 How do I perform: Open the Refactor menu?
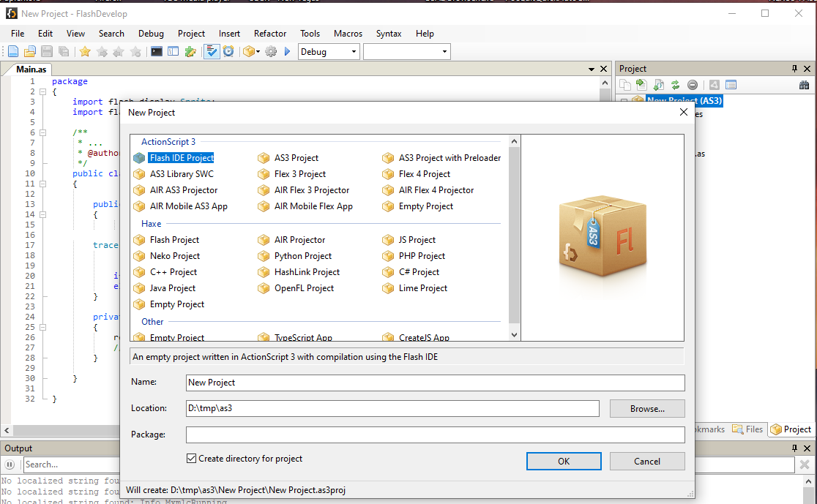coord(270,34)
